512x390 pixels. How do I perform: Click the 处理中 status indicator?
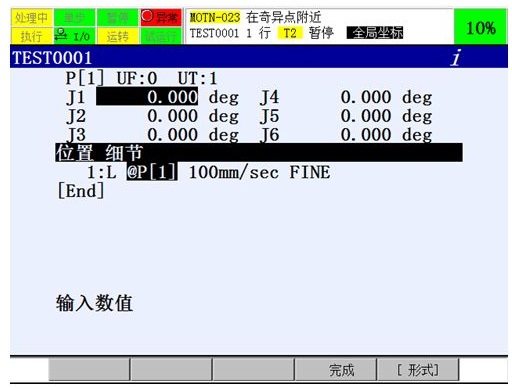pos(32,17)
